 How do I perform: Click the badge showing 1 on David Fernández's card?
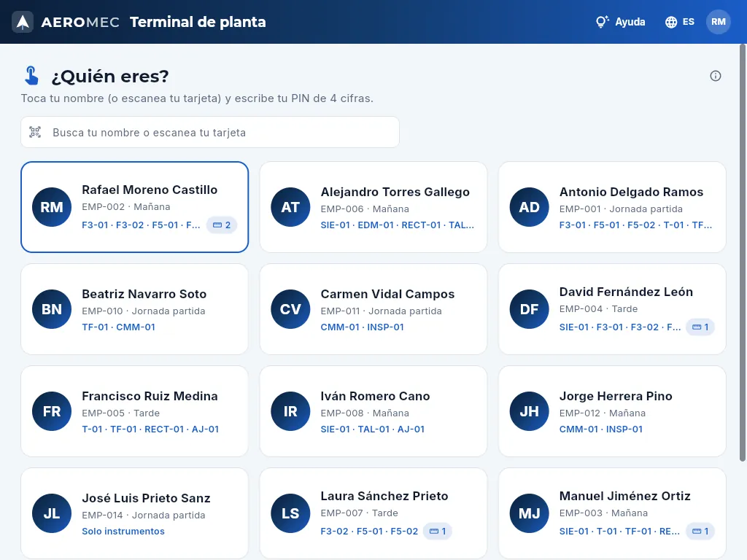point(700,327)
